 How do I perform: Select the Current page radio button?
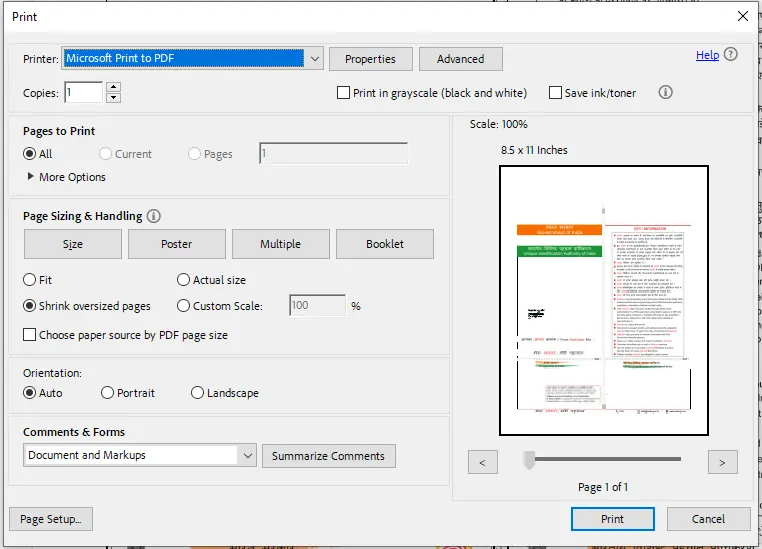point(105,154)
